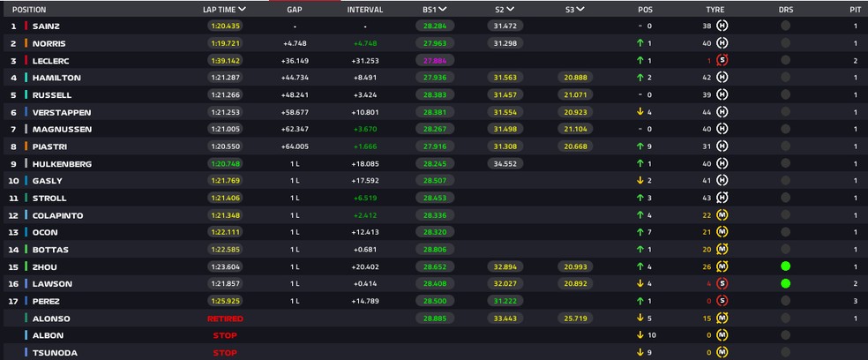Click the PIT column header

click(x=855, y=10)
